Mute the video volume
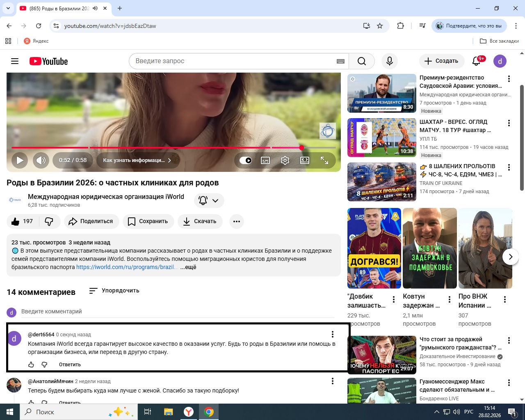525x420 pixels. tap(41, 160)
